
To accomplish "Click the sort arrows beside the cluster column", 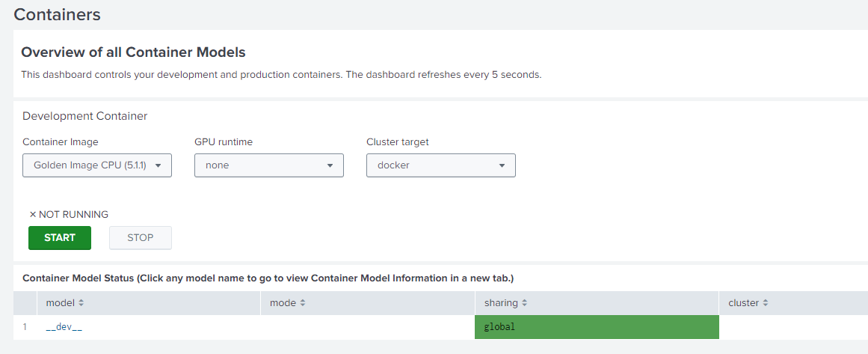I will coord(766,303).
